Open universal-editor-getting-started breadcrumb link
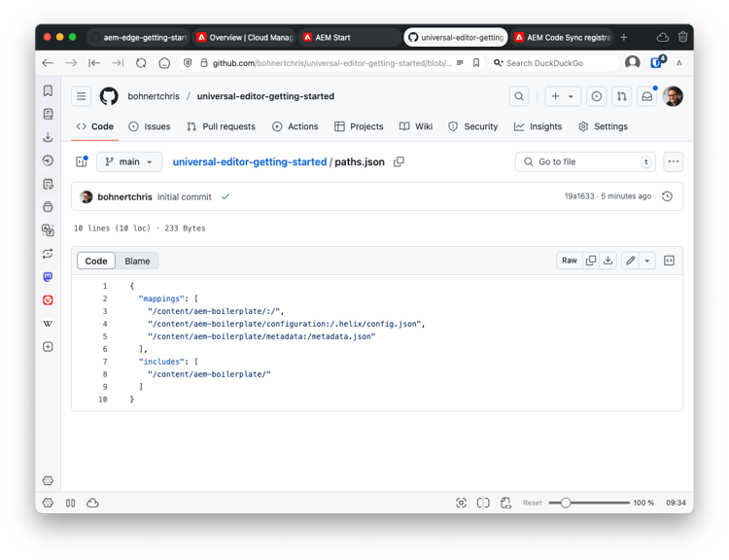Screen dimensions: 729x560 [x=250, y=161]
